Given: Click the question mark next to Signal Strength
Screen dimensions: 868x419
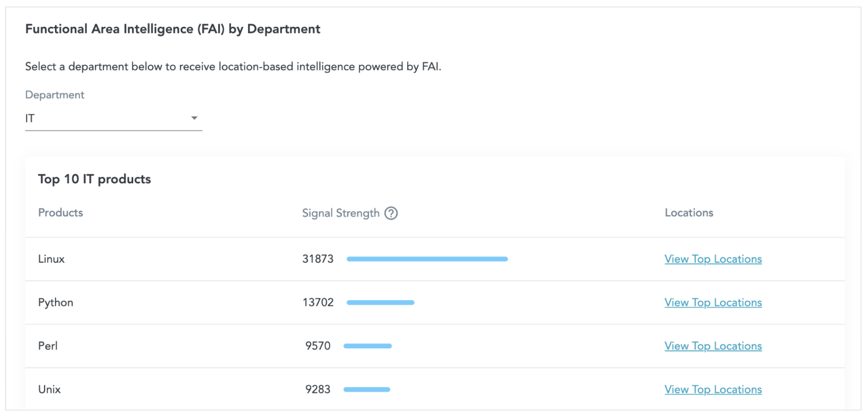Looking at the screenshot, I should click(391, 213).
